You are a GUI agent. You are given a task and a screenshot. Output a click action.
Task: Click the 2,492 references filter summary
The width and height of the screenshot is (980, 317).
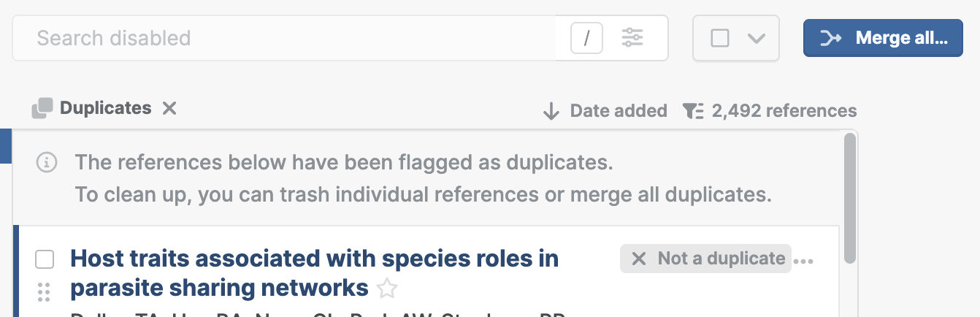(784, 111)
